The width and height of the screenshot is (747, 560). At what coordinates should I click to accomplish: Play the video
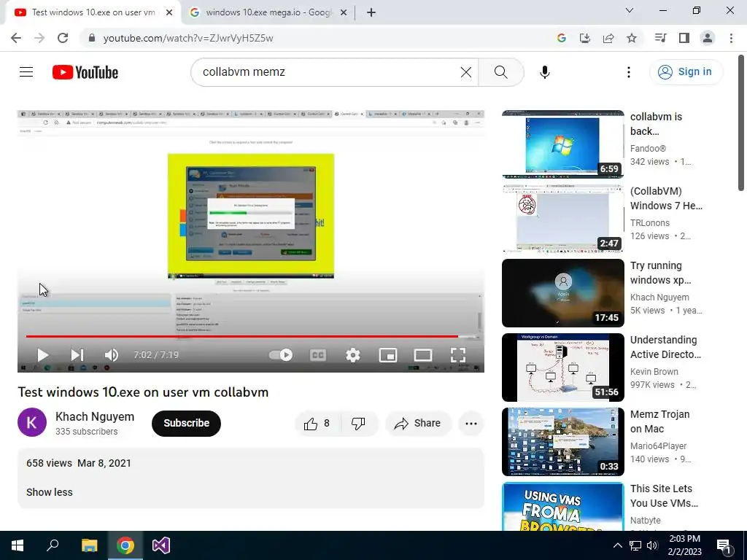point(43,355)
